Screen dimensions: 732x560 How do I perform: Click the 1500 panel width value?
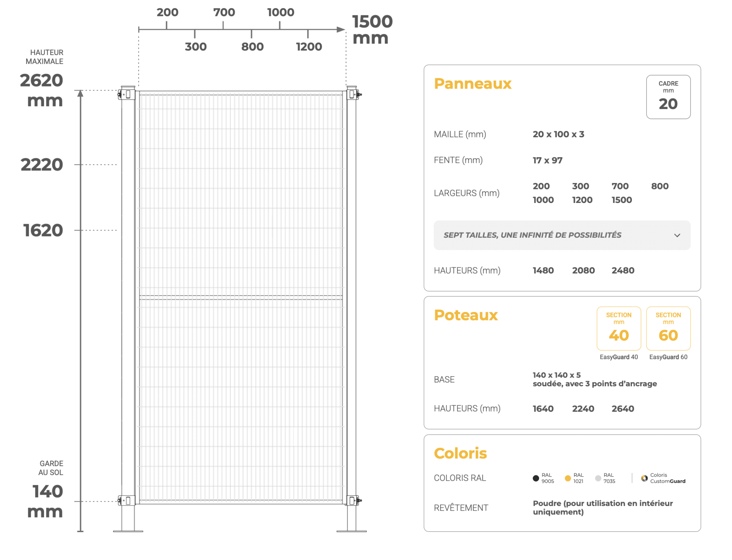point(621,200)
